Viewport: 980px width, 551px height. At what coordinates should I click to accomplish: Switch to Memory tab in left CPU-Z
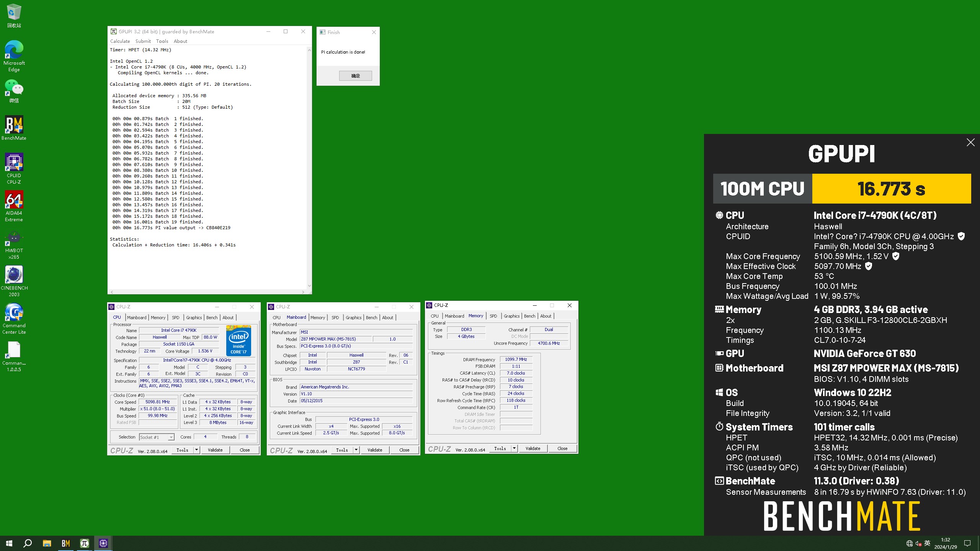[158, 318]
